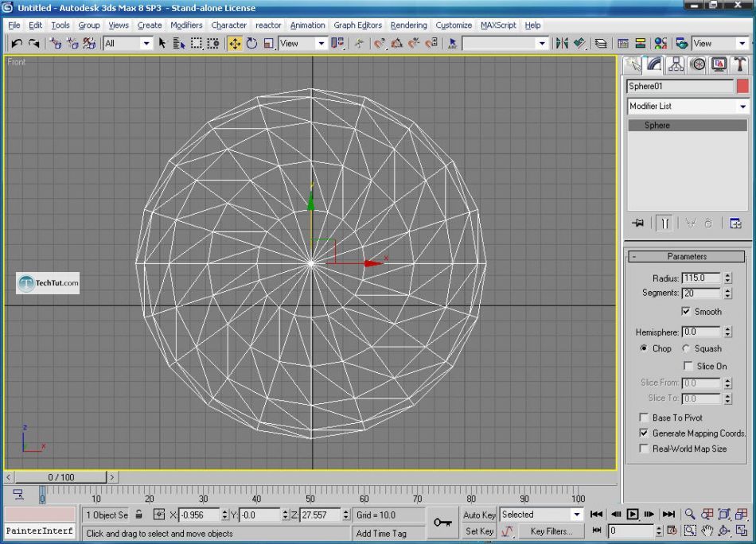Step to the previous frame
Viewport: 756px width, 544px height.
coord(615,514)
